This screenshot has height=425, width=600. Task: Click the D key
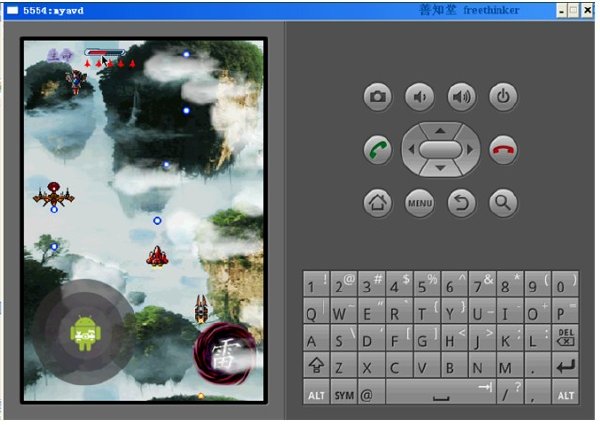371,337
